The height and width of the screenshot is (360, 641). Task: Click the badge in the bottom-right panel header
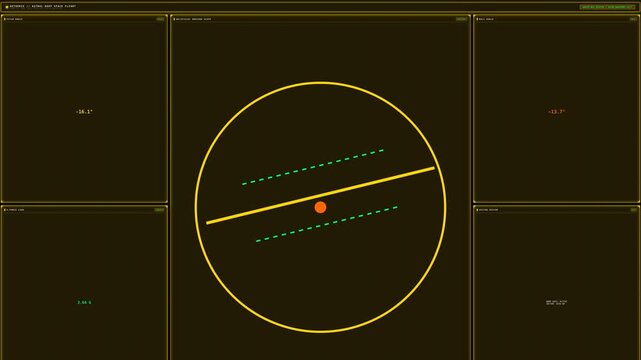click(x=634, y=210)
